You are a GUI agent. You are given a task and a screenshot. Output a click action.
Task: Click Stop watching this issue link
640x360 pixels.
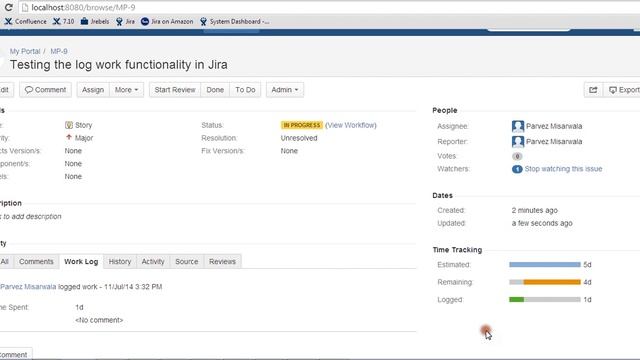coord(563,169)
